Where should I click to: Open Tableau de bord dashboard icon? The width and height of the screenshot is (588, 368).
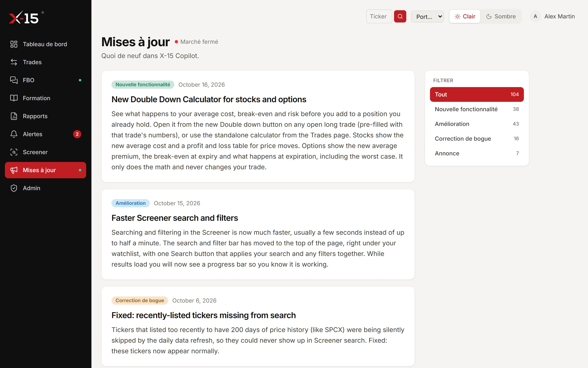click(14, 44)
